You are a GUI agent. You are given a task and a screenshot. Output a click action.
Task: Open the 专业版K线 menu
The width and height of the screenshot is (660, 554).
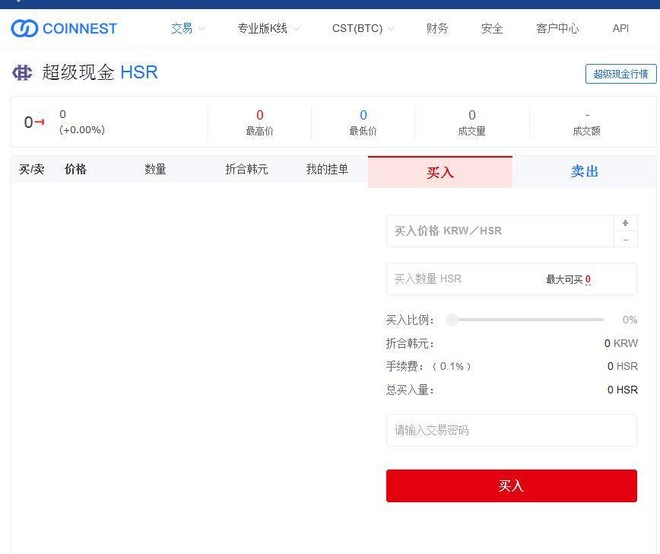(x=263, y=28)
